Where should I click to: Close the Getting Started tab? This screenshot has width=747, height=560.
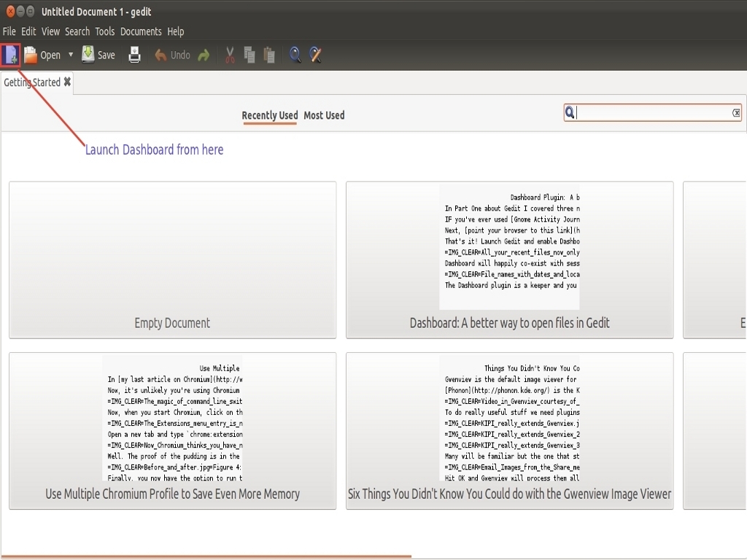tap(68, 82)
